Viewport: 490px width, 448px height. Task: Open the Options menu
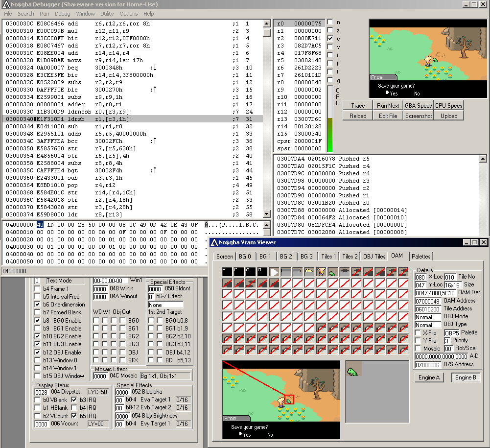(x=128, y=14)
